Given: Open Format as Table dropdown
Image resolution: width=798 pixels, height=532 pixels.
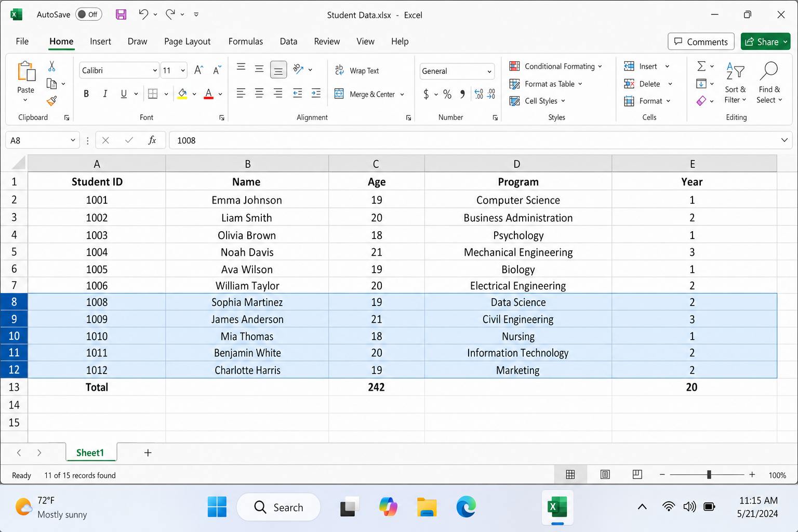Looking at the screenshot, I should coord(546,84).
